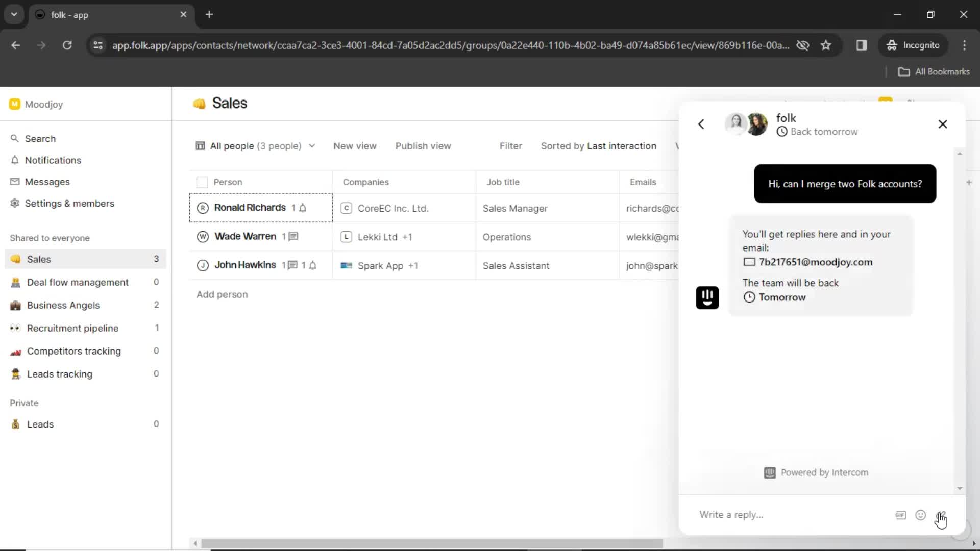The width and height of the screenshot is (980, 551).
Task: Open the Deal flow management group
Action: (x=85, y=282)
